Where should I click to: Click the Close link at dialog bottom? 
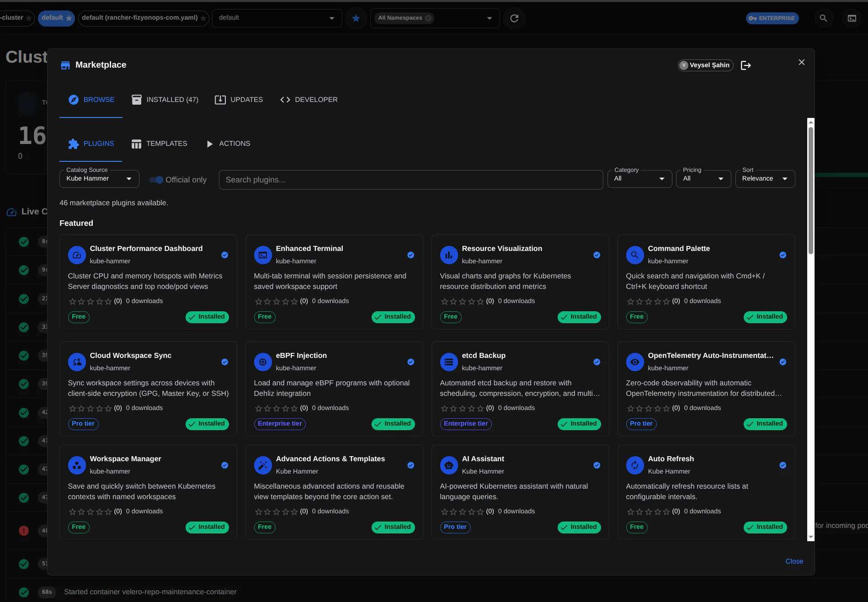click(x=794, y=561)
